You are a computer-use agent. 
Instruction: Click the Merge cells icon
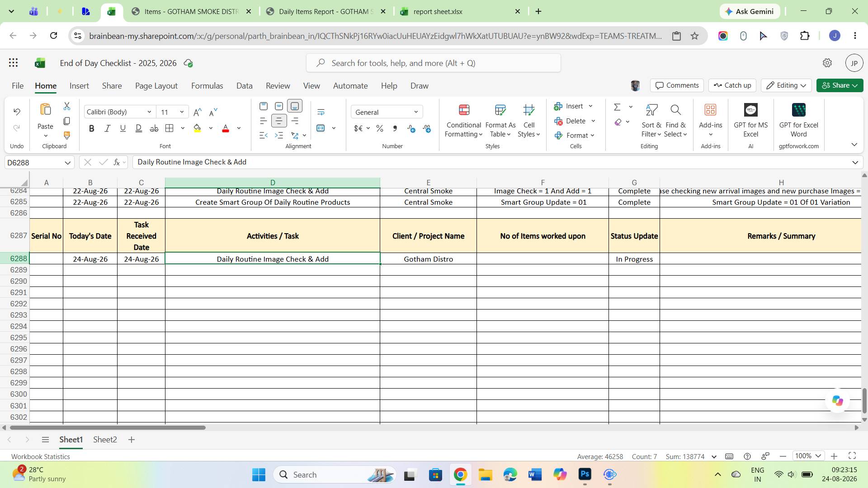pos(321,128)
